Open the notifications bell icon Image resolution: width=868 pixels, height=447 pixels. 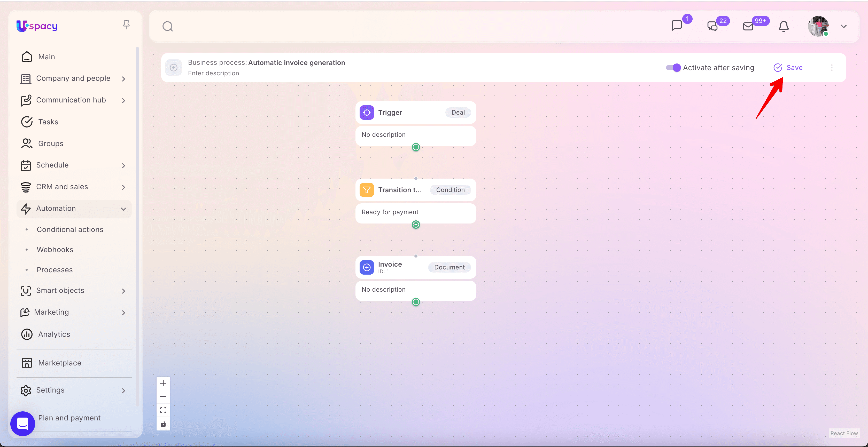click(x=784, y=26)
